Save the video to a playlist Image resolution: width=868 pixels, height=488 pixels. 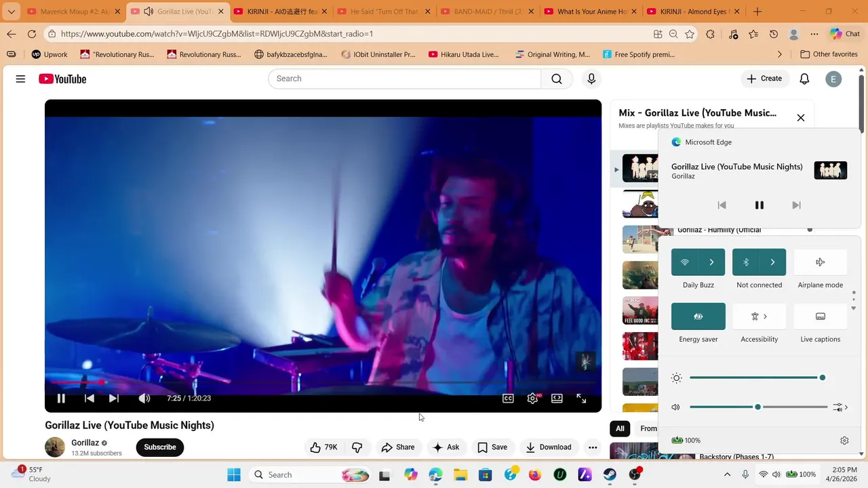tap(492, 447)
